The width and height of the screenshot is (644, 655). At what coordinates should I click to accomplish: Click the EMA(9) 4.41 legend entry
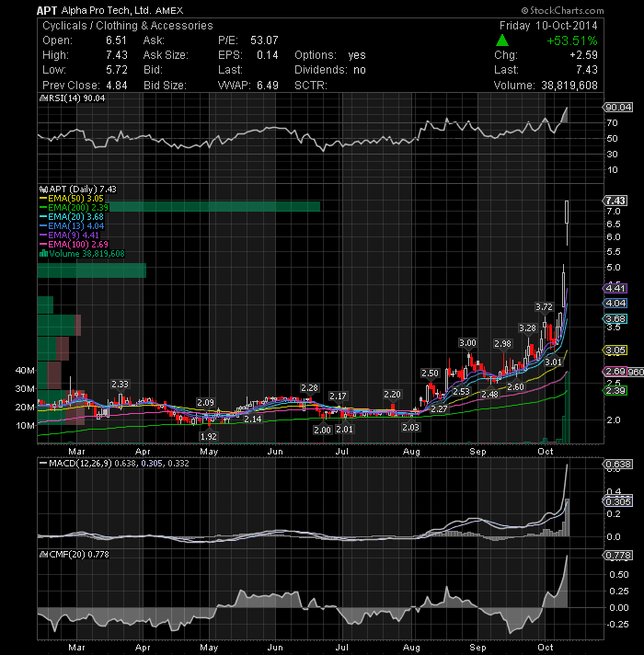tap(69, 236)
